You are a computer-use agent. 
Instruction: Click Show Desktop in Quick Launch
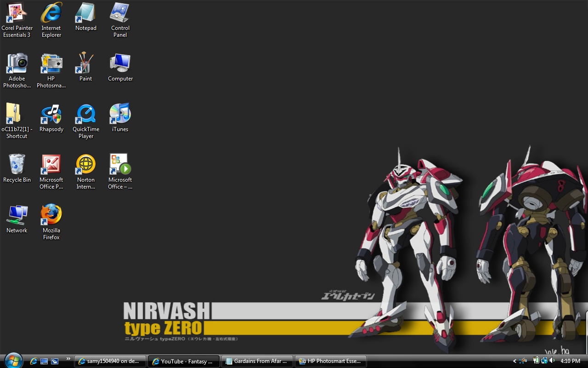[44, 361]
